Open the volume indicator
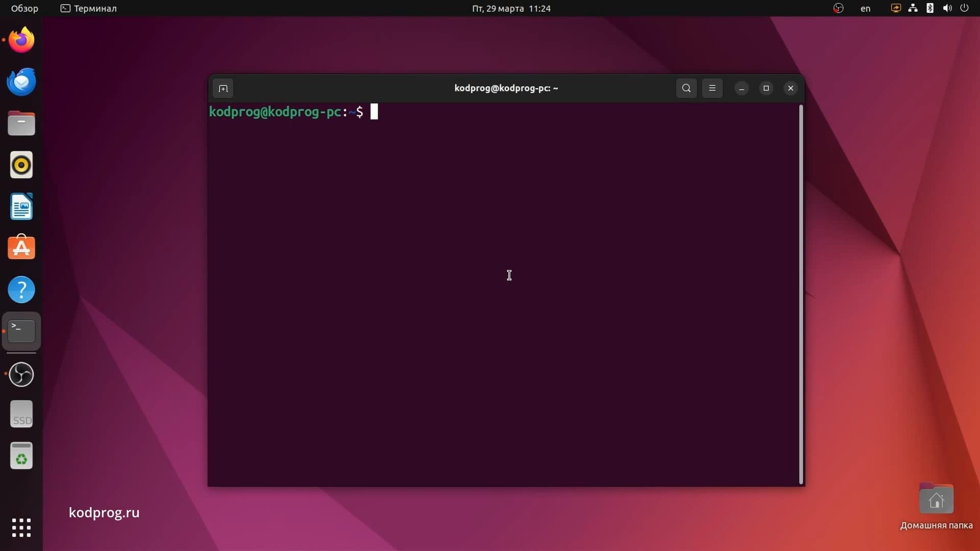 click(x=947, y=8)
